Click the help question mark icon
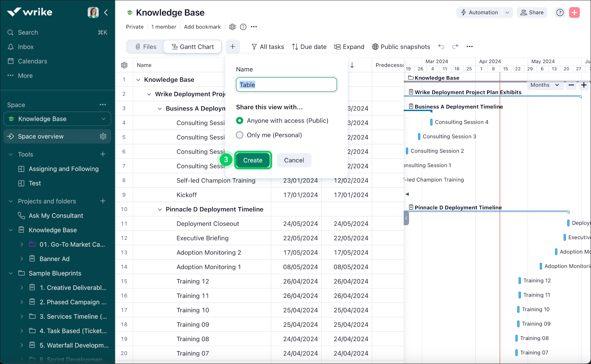The height and width of the screenshot is (364, 591). [560, 12]
